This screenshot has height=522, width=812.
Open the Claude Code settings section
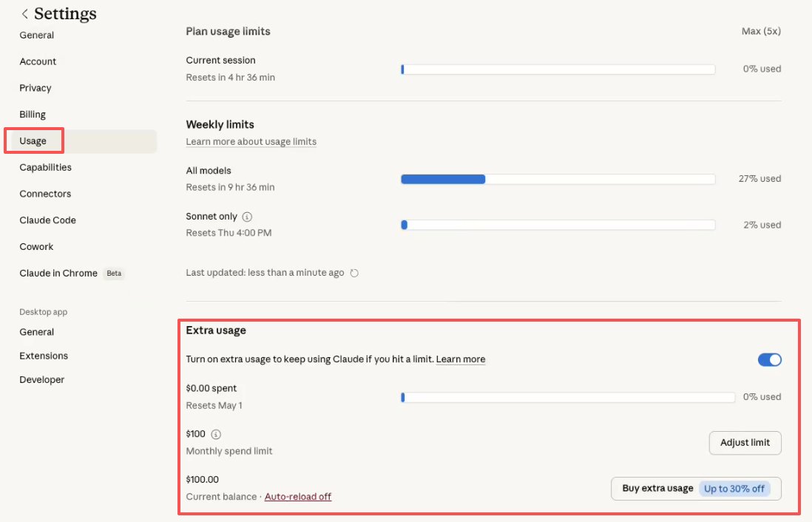(x=47, y=220)
